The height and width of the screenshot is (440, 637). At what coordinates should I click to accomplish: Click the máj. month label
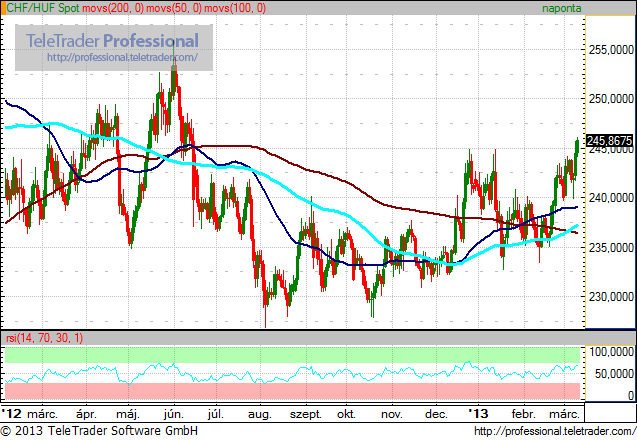coord(128,414)
